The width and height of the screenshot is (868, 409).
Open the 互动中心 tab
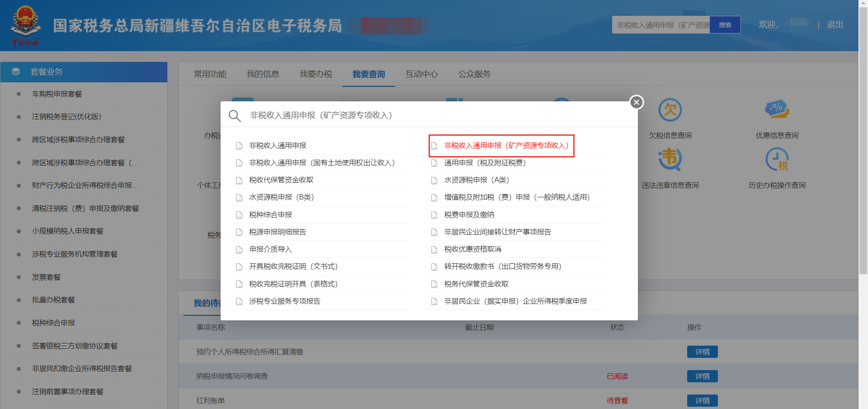pos(422,74)
